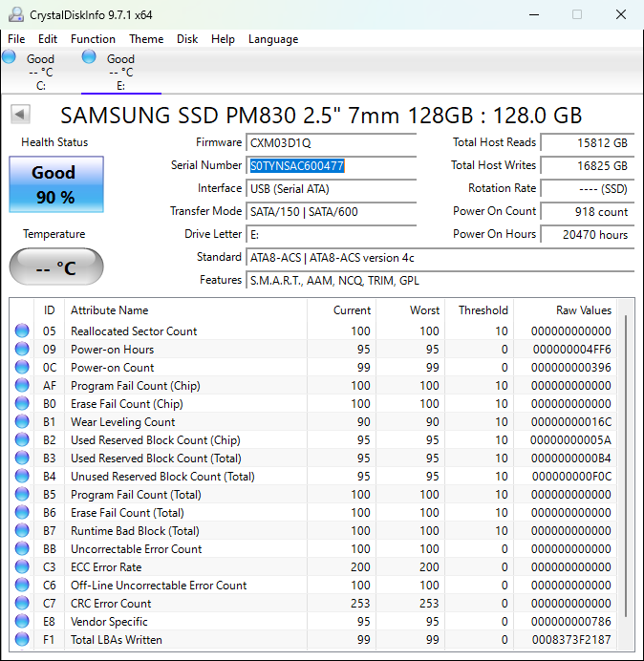Select the CRC Error Count attribute name
The height and width of the screenshot is (661, 644).
pos(111,604)
